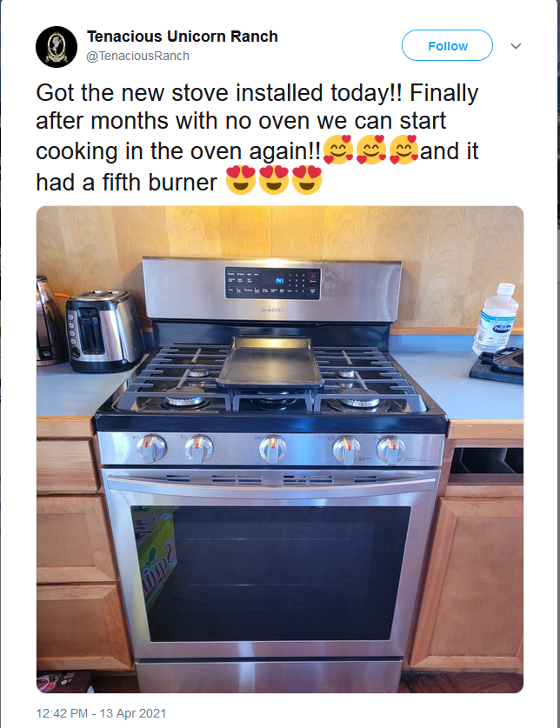Open the Tenacious Unicorn Ranch profile avatar
The width and height of the screenshot is (560, 728).
57,47
